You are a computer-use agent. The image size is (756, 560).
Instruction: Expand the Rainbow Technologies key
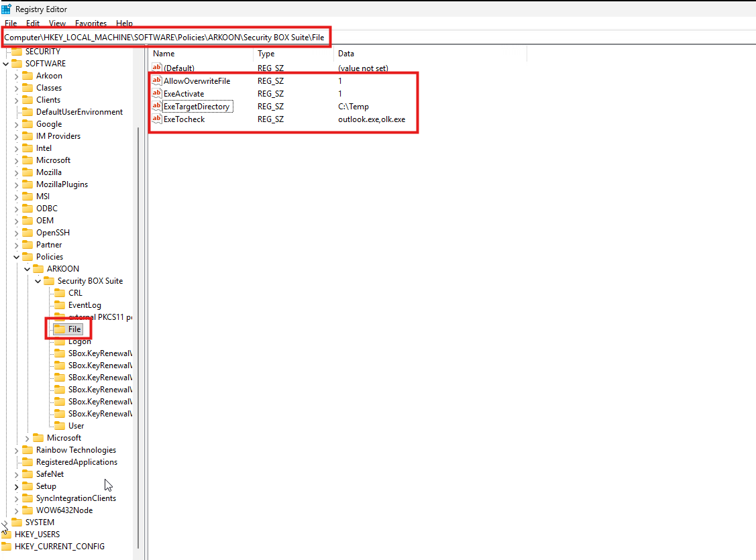tap(16, 450)
